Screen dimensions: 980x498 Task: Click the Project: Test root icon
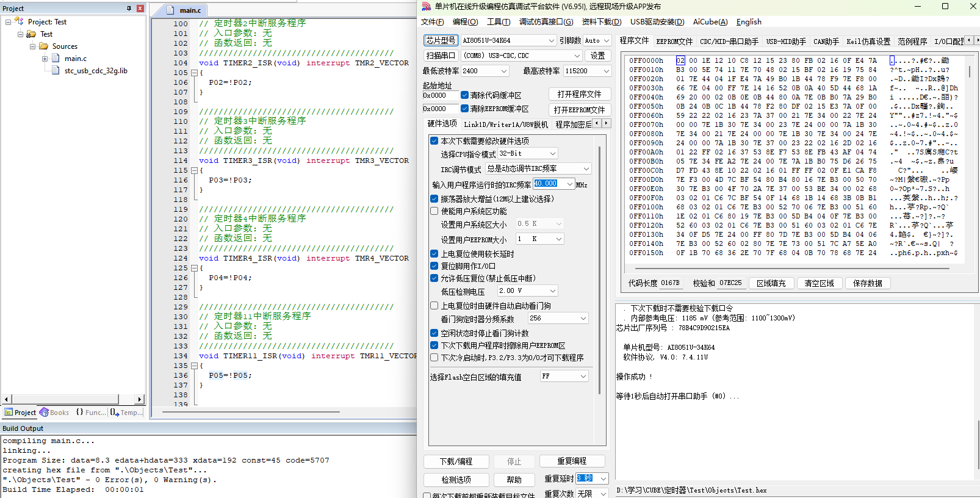pos(19,21)
